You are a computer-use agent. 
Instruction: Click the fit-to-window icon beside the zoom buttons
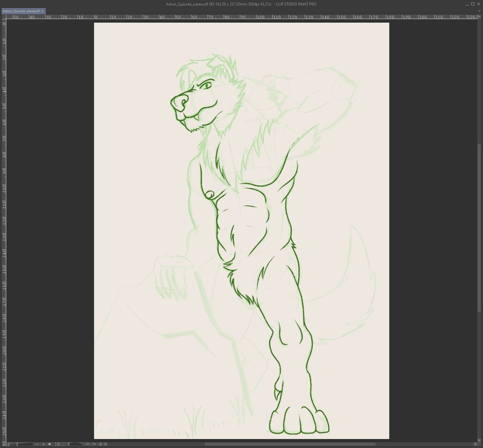(50, 444)
